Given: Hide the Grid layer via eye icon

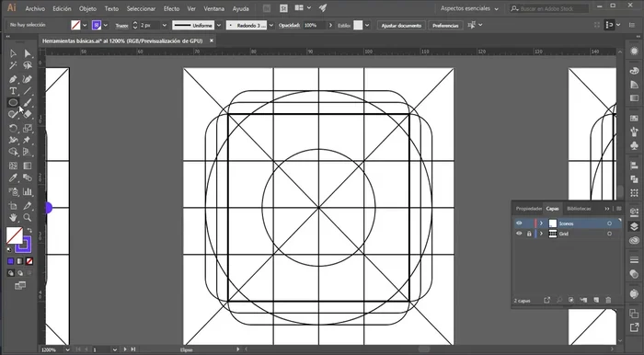Looking at the screenshot, I should tap(519, 234).
